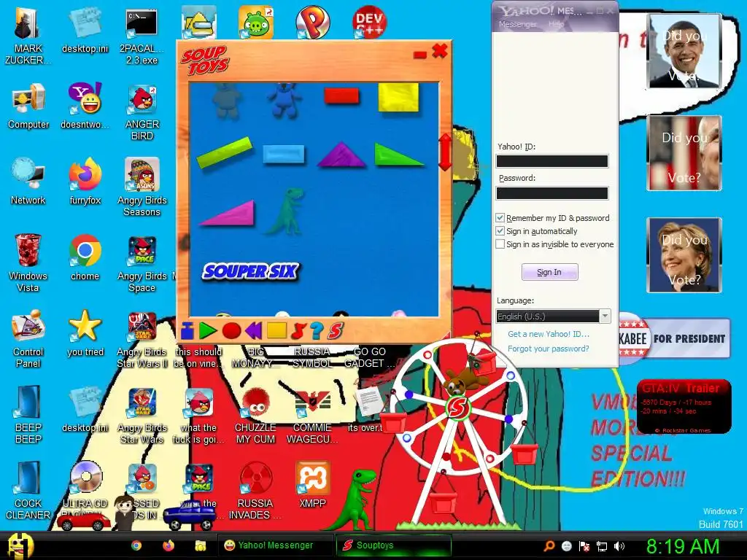Click the Firefox icon on the taskbar
Image resolution: width=747 pixels, height=560 pixels.
pyautogui.click(x=169, y=545)
